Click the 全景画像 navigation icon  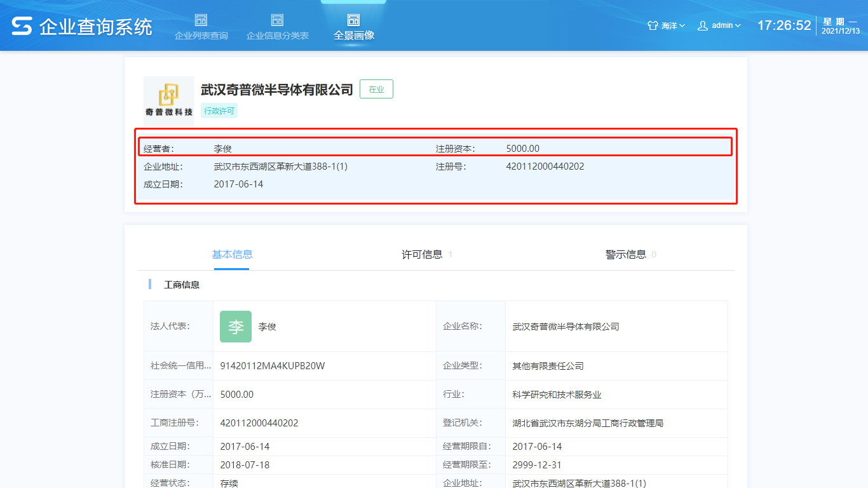(353, 20)
